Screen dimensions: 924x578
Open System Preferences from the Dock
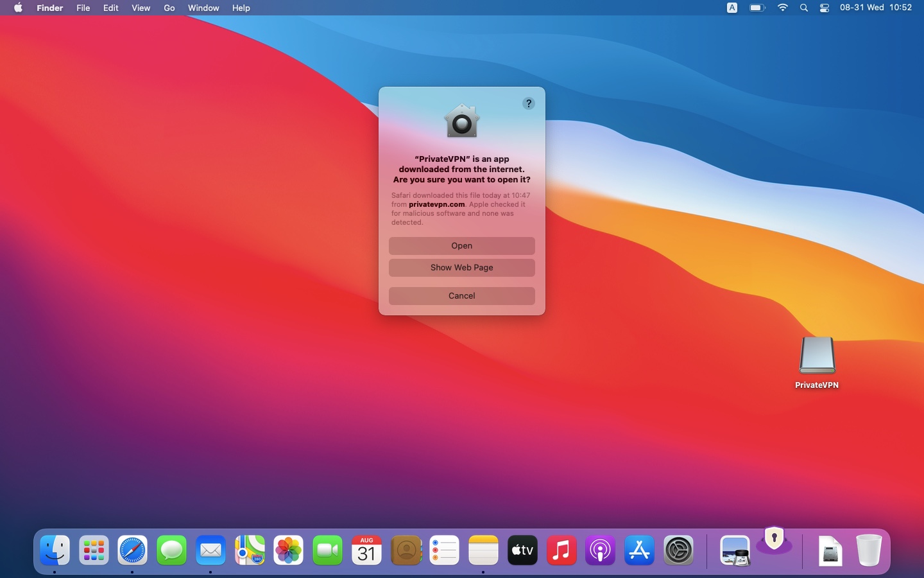pyautogui.click(x=678, y=550)
